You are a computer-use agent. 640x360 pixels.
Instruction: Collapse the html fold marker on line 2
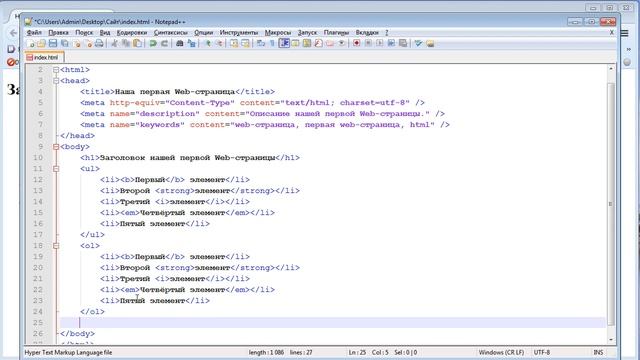pyautogui.click(x=56, y=70)
